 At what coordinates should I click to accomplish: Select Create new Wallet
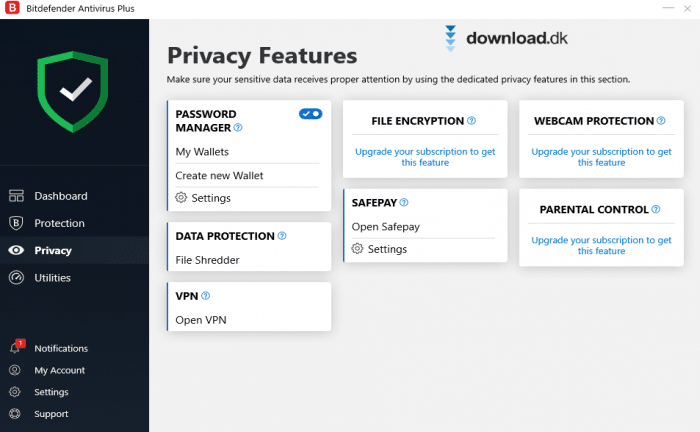click(219, 175)
